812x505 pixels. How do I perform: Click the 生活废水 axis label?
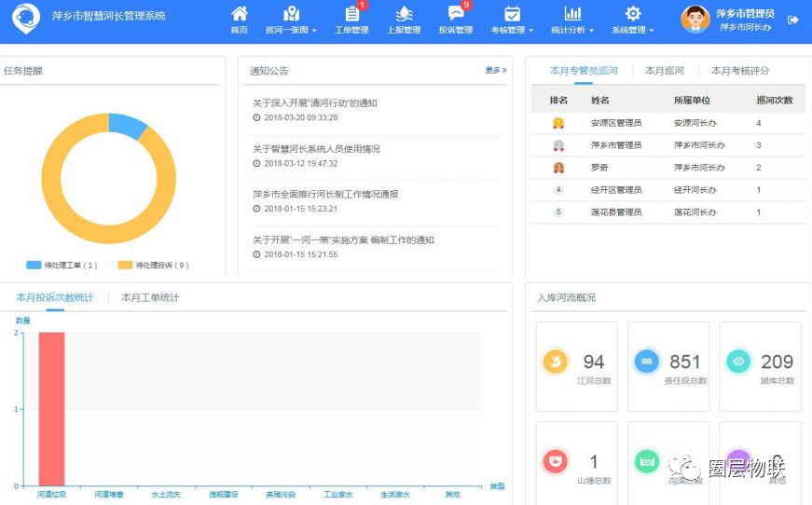[395, 495]
